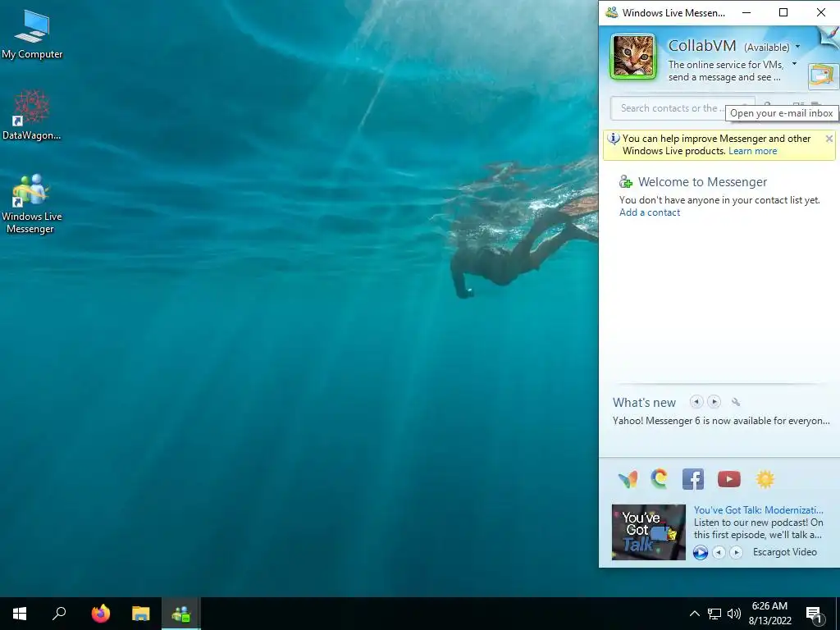Viewport: 840px width, 630px height.
Task: Click the Messenger title bar icon
Action: point(611,13)
